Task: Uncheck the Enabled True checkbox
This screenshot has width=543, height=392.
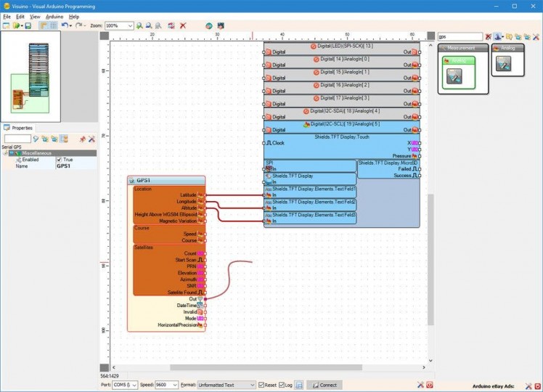Action: pos(60,160)
